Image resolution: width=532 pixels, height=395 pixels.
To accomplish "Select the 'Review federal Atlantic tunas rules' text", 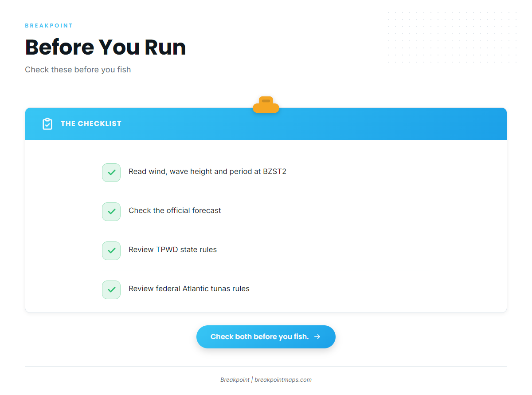I will pos(189,288).
